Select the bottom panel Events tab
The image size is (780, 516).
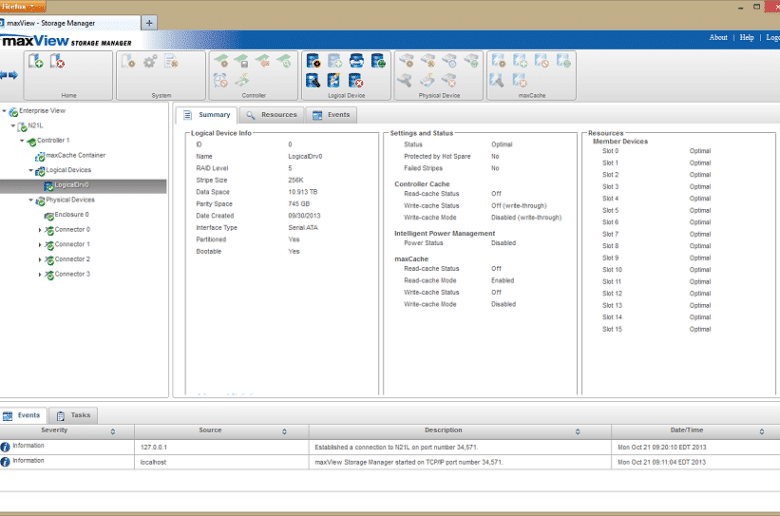pos(22,415)
